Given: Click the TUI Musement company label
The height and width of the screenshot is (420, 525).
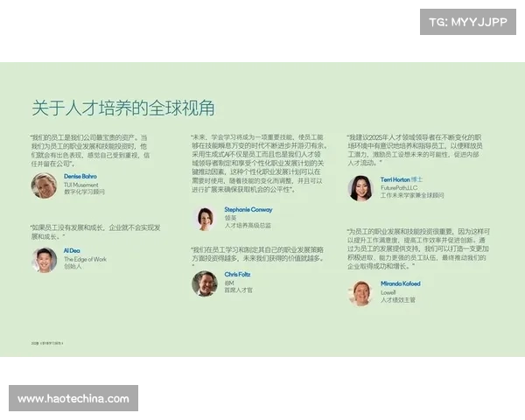Looking at the screenshot, I should [x=80, y=185].
